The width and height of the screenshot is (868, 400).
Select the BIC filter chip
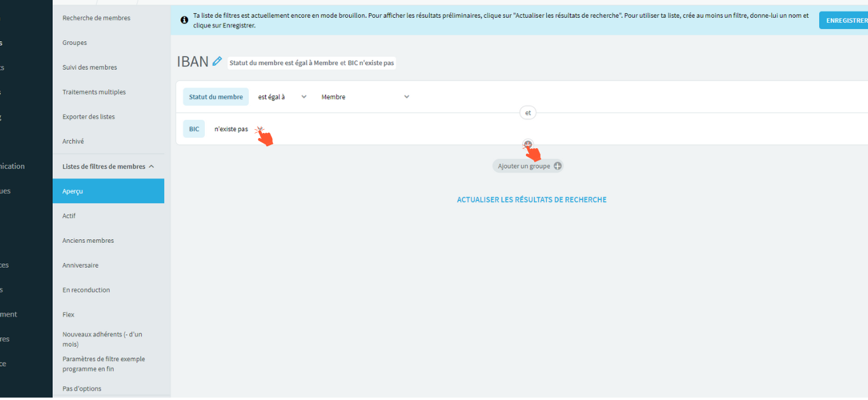click(x=194, y=129)
